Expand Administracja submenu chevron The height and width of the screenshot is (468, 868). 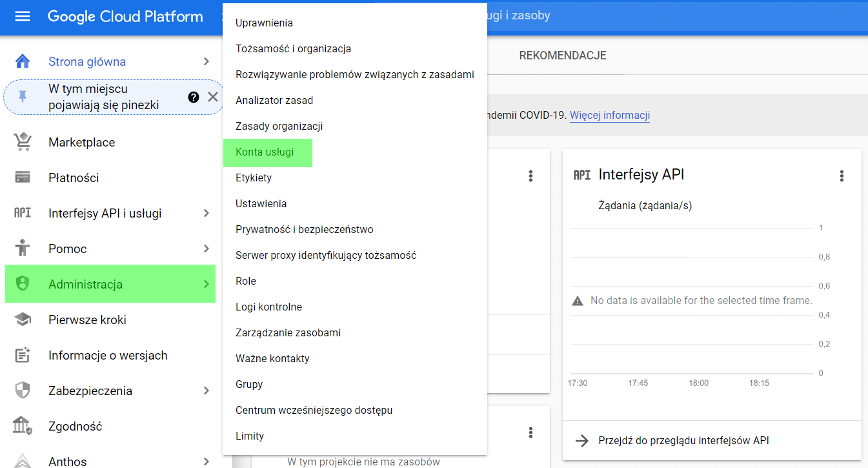207,284
